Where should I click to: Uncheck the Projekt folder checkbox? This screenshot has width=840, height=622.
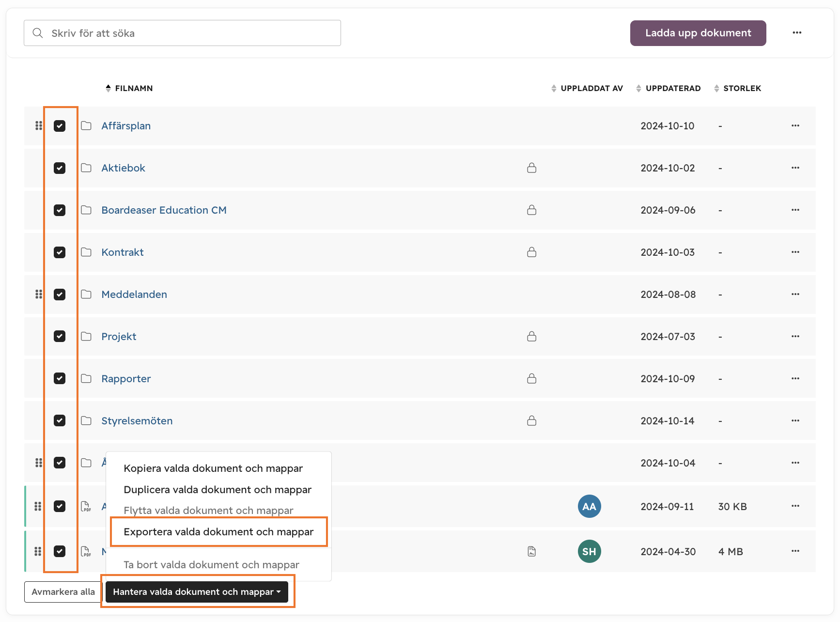pyautogui.click(x=60, y=337)
